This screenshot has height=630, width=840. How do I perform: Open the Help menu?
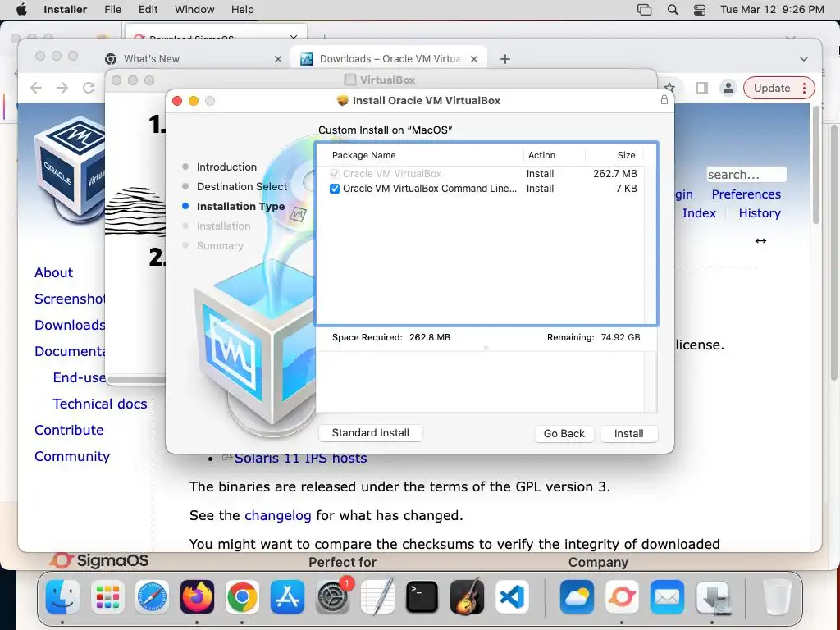click(x=242, y=10)
